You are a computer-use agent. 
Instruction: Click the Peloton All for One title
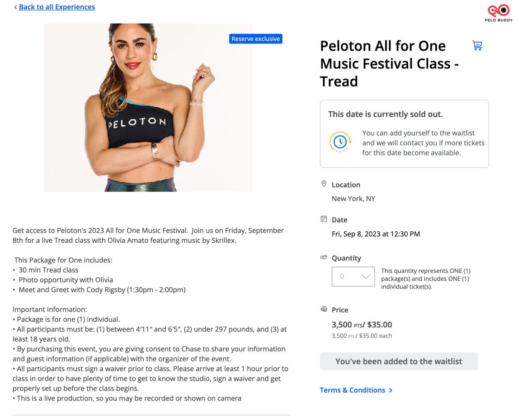point(390,63)
